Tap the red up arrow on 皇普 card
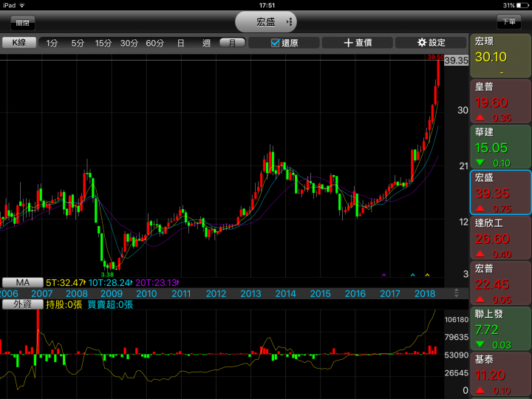The image size is (532, 399). pyautogui.click(x=480, y=117)
